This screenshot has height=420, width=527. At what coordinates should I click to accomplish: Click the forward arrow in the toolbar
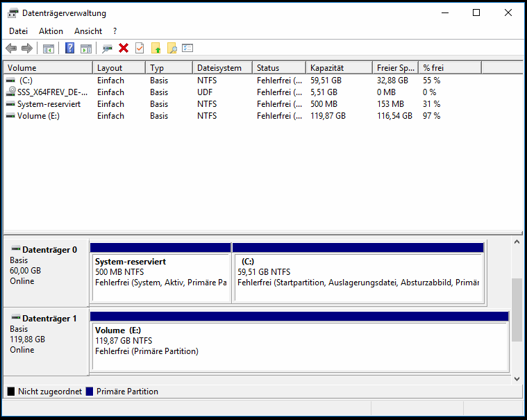[x=27, y=48]
